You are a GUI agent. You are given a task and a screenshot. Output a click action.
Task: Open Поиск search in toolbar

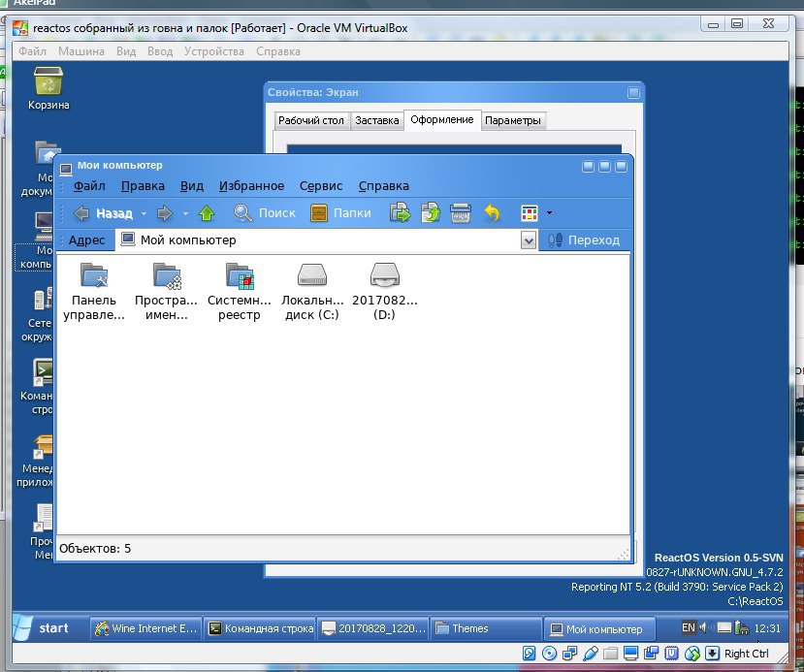[265, 213]
